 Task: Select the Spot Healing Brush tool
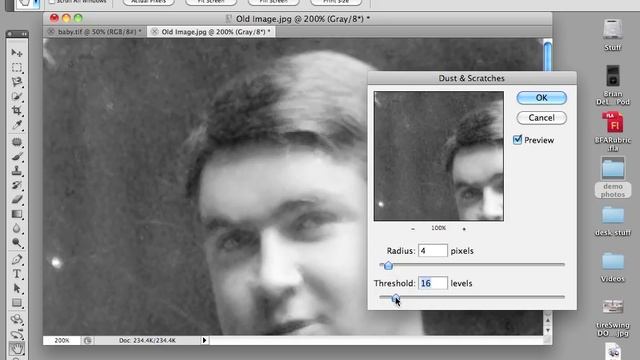pyautogui.click(x=17, y=142)
